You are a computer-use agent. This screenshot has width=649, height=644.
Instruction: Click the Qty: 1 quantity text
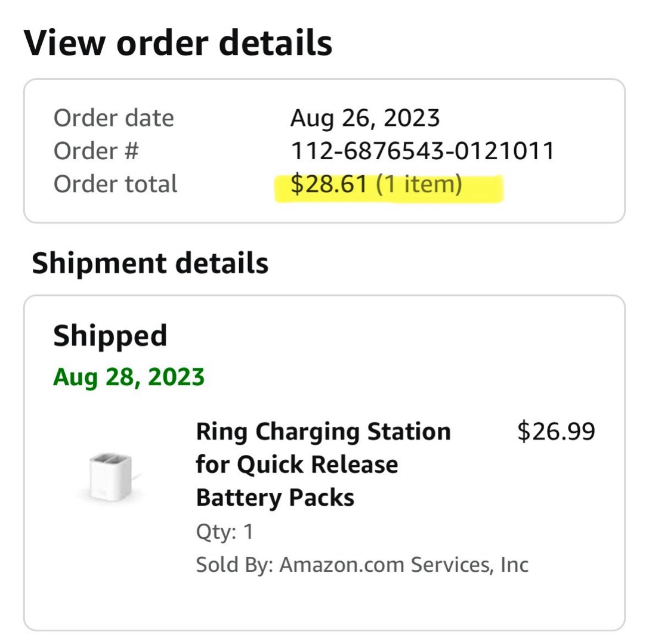pyautogui.click(x=224, y=531)
